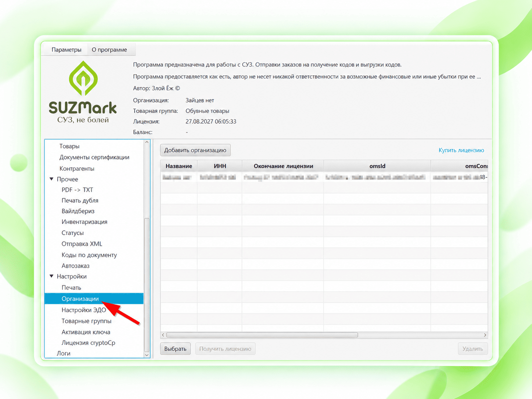Sort table by ИНН column header
532x399 pixels.
220,166
